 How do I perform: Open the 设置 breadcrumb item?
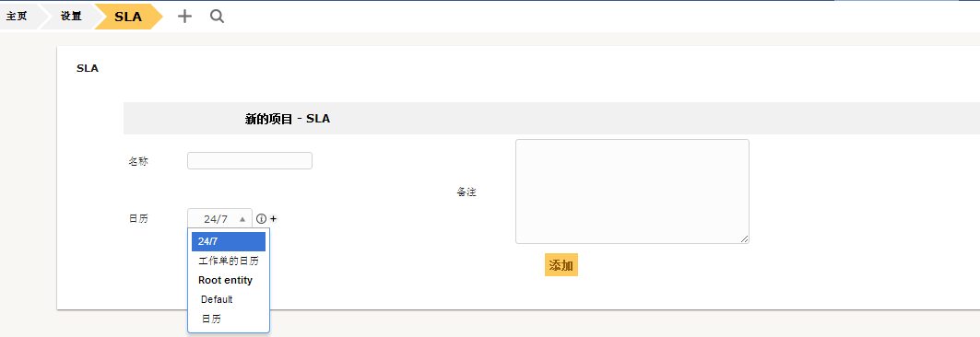[71, 17]
